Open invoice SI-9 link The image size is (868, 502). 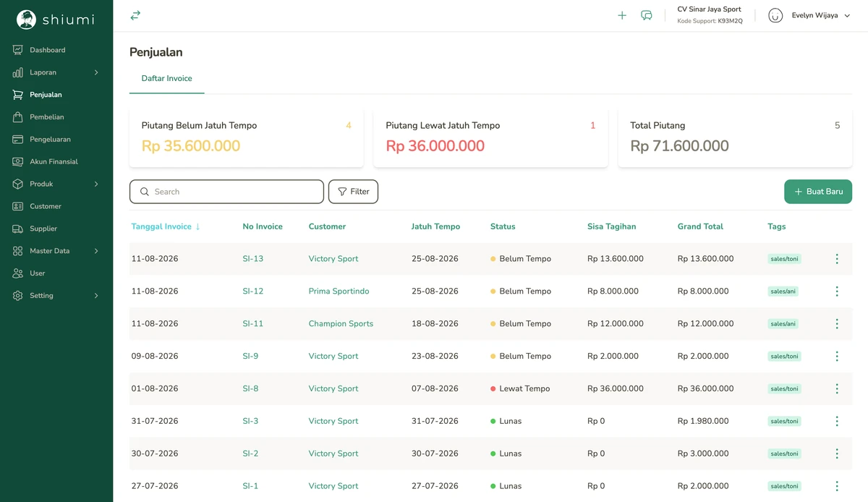[x=250, y=357]
